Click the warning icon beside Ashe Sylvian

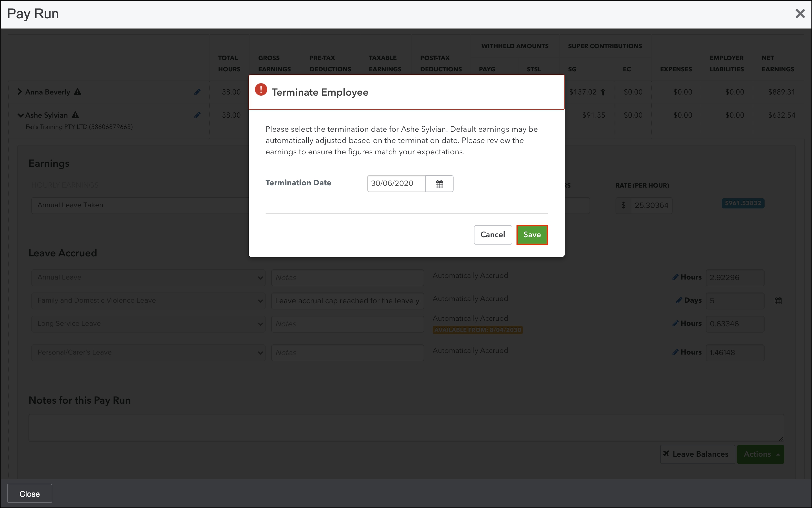[75, 115]
